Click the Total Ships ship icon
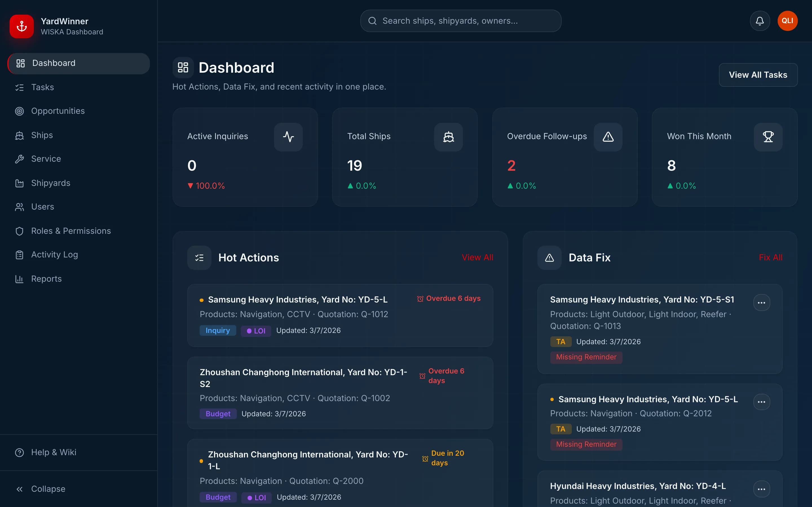 [449, 137]
